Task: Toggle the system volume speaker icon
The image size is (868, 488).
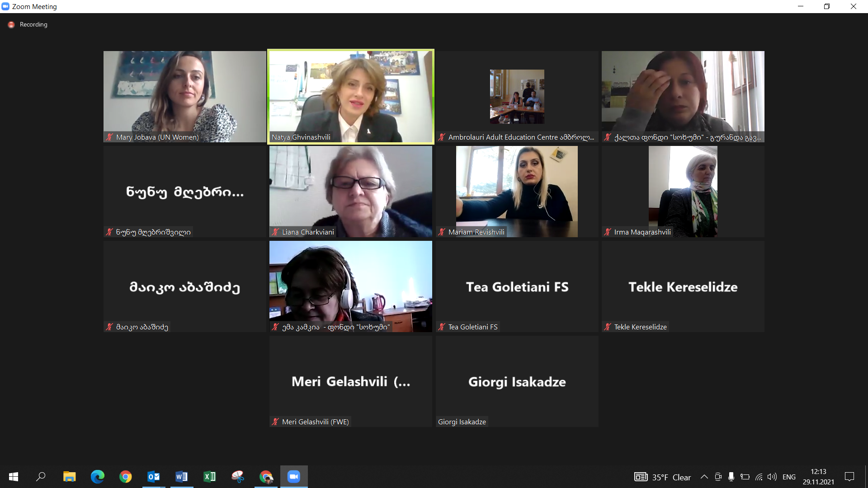Action: 772,477
